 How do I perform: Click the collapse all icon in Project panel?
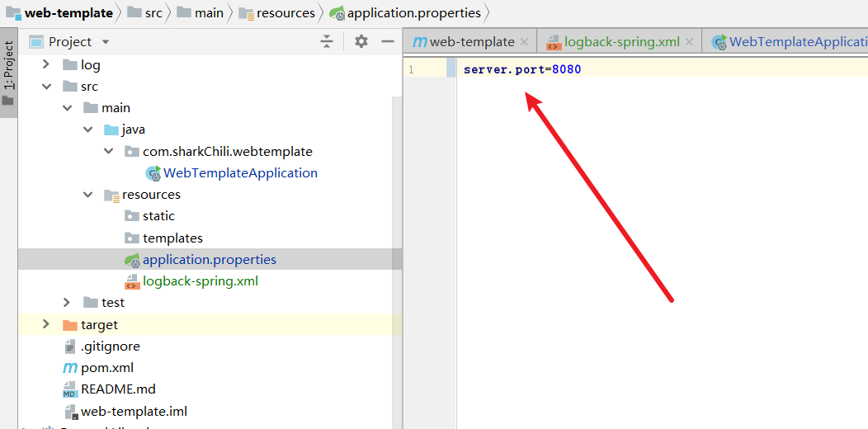[327, 41]
